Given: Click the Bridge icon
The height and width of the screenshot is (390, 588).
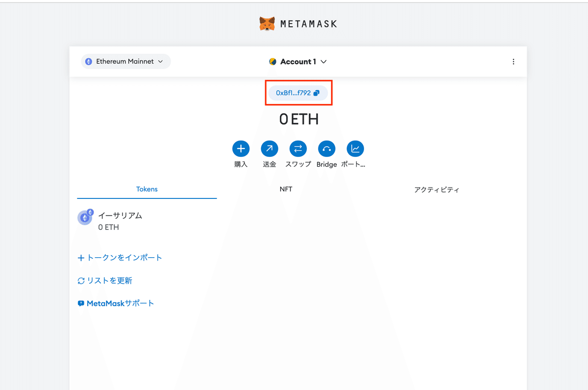Looking at the screenshot, I should (326, 148).
